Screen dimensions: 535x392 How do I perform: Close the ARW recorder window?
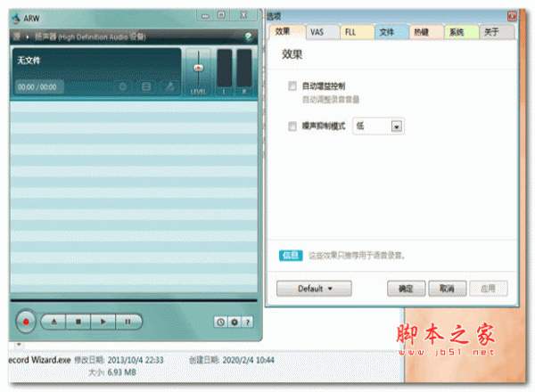coord(243,15)
